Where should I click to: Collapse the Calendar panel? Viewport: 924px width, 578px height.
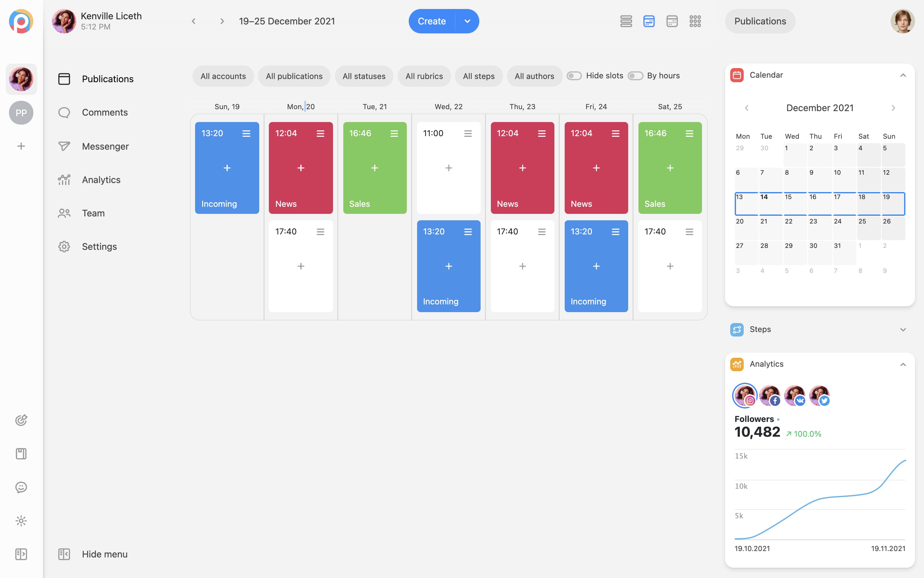903,75
